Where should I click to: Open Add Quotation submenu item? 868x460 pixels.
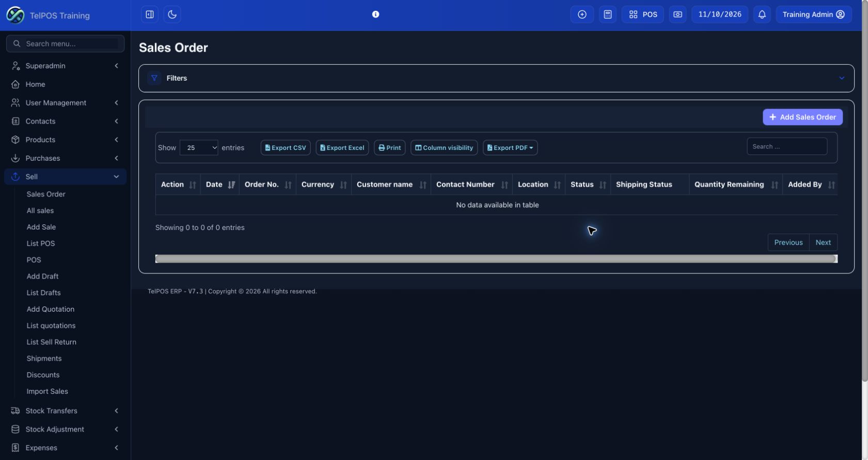51,309
